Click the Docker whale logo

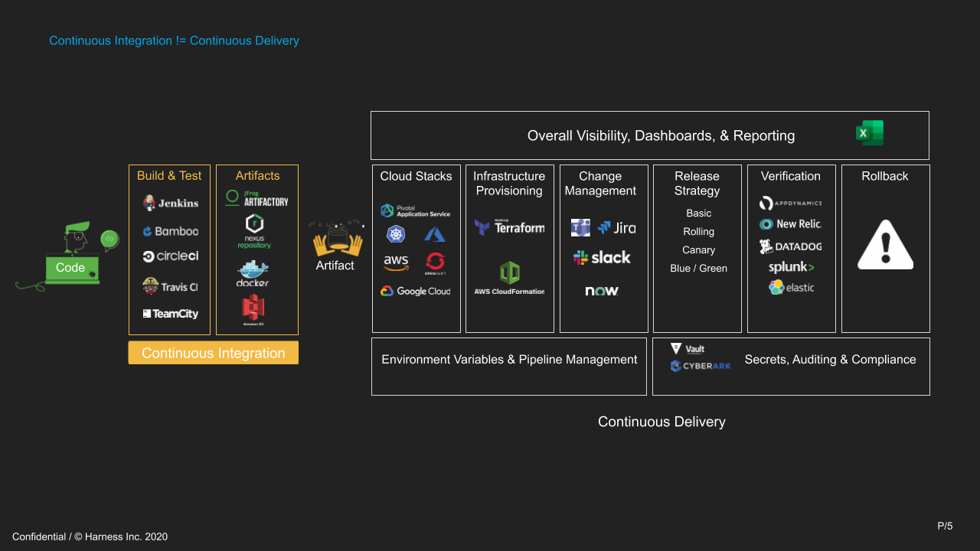tap(253, 274)
